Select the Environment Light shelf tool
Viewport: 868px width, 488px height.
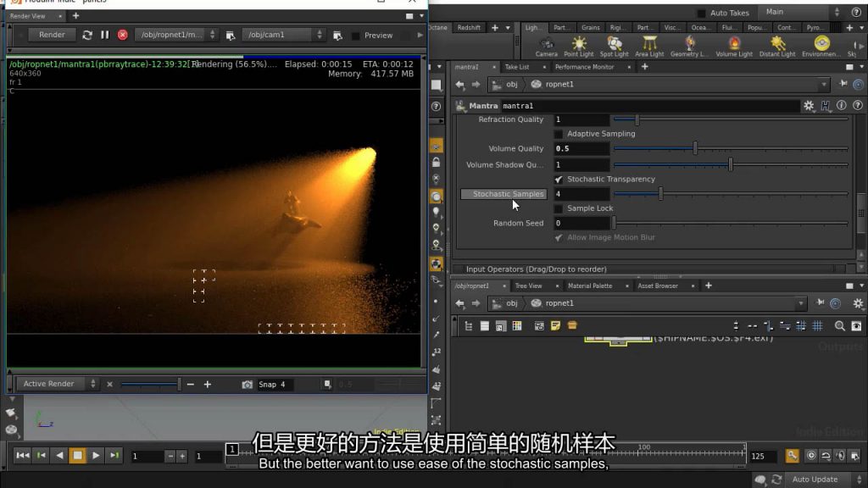pyautogui.click(x=821, y=47)
